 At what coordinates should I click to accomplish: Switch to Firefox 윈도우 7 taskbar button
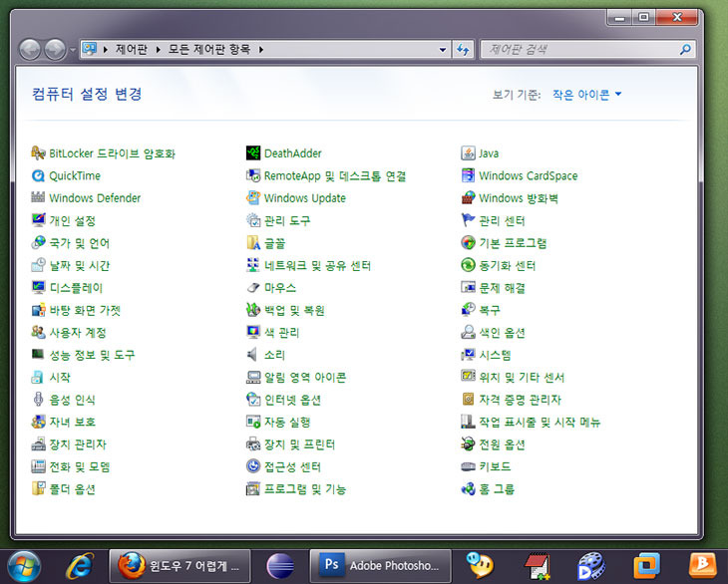(180, 566)
